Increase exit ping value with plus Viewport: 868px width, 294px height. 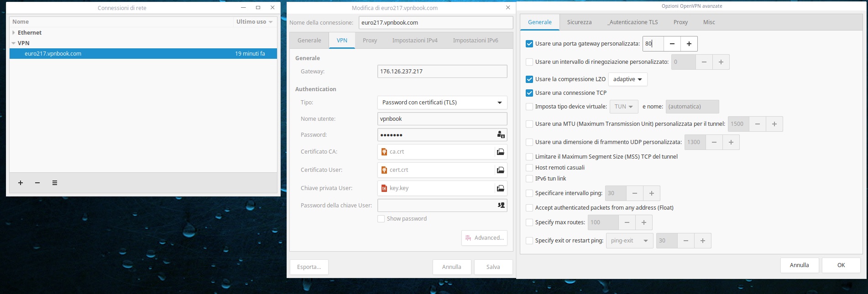703,241
